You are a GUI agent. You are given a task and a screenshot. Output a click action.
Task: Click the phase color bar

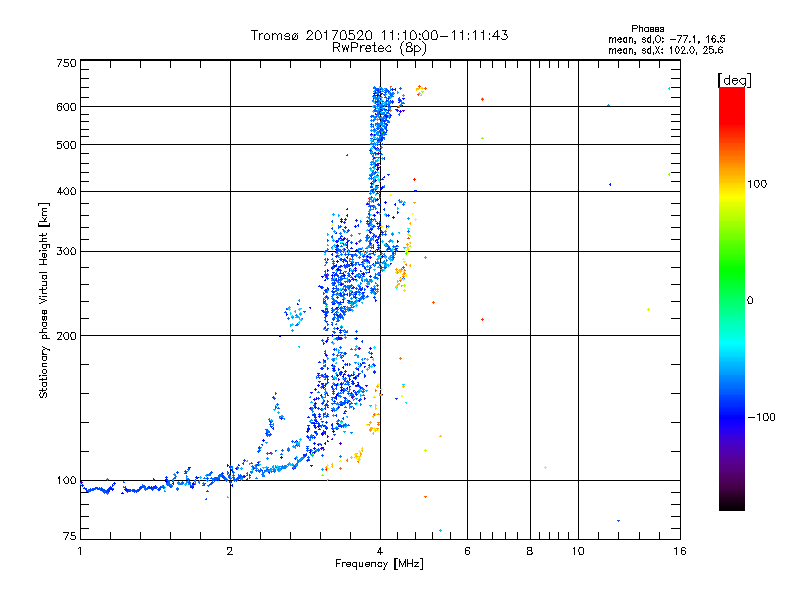(x=732, y=298)
